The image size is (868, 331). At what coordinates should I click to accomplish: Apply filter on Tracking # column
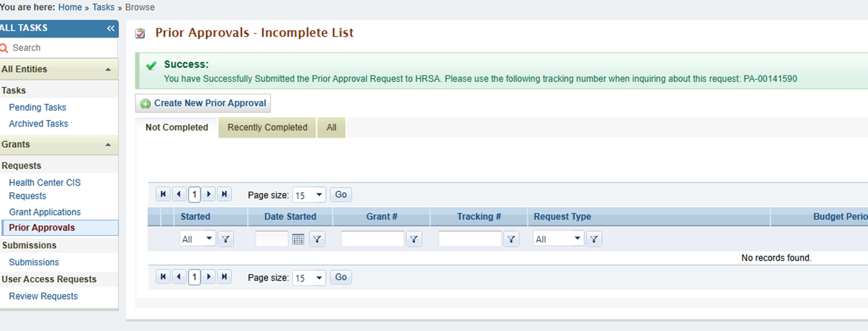click(511, 239)
